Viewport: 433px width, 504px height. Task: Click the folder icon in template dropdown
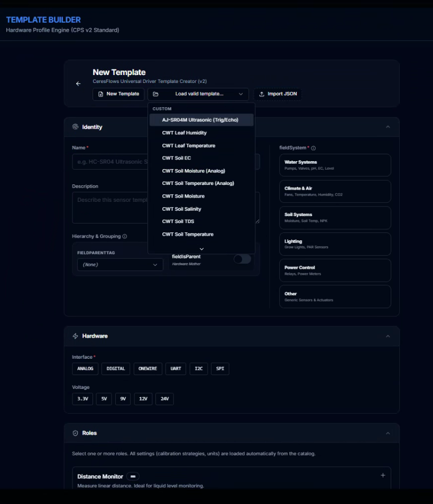tap(155, 94)
